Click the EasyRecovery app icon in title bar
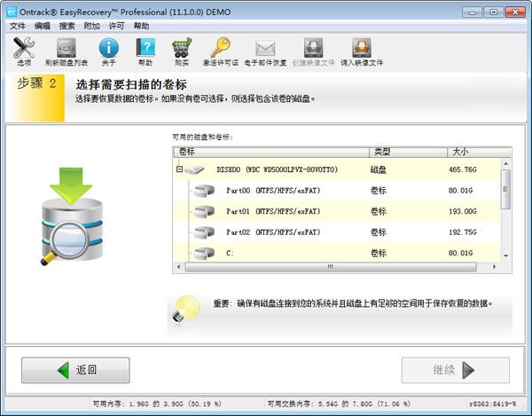This screenshot has width=532, height=416. pos(12,12)
